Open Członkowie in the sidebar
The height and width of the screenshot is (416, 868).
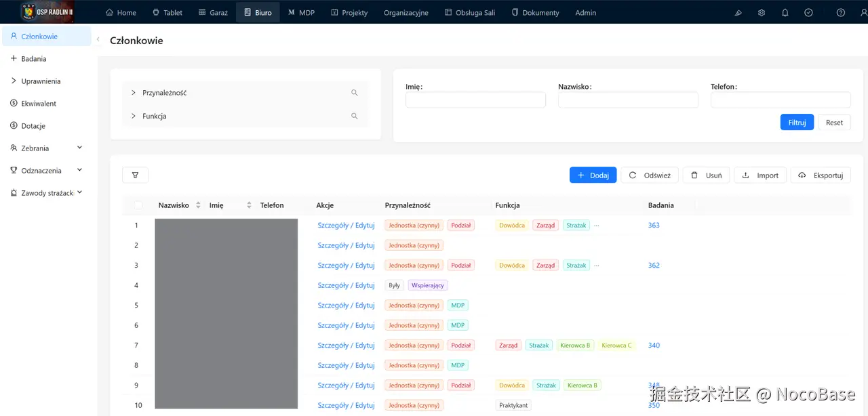47,37
